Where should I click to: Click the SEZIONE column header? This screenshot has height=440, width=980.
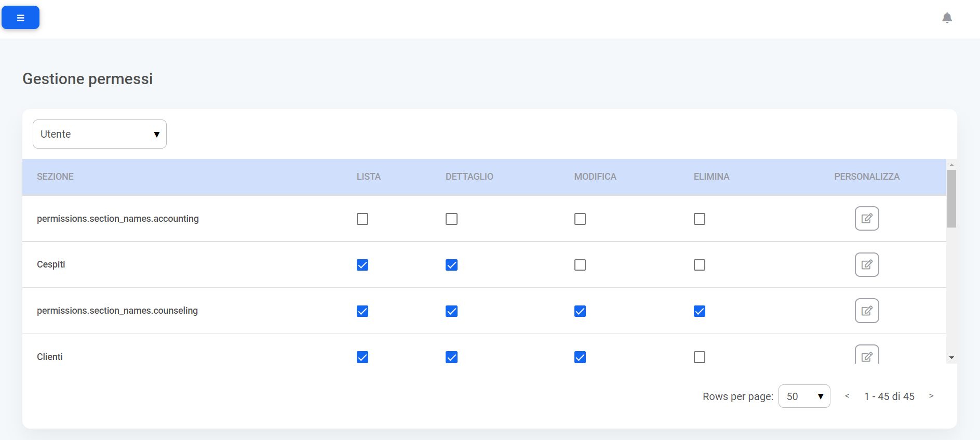pos(55,177)
